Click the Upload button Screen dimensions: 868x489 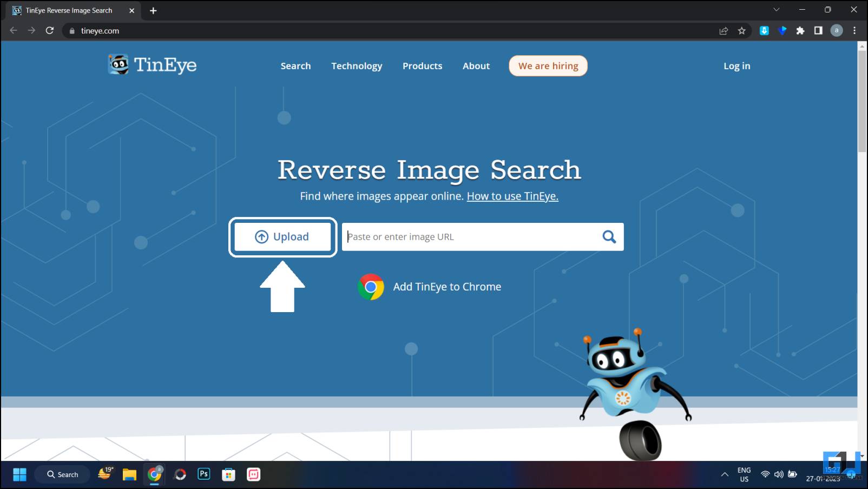[x=282, y=237]
